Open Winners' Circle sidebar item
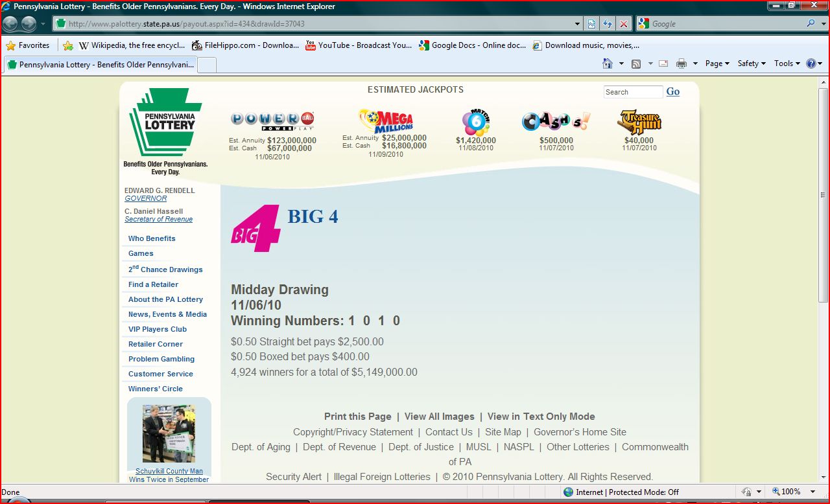Viewport: 830px width, 504px height. point(156,389)
